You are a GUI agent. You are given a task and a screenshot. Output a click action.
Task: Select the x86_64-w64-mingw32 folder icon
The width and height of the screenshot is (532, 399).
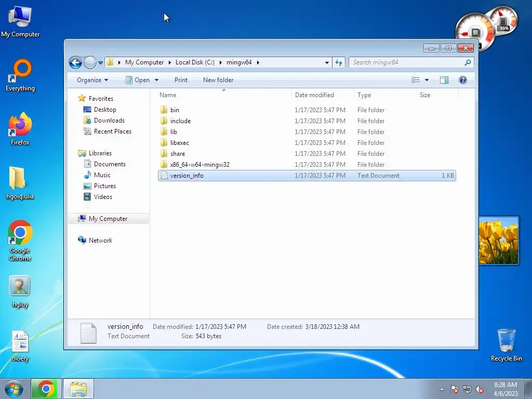pos(164,164)
